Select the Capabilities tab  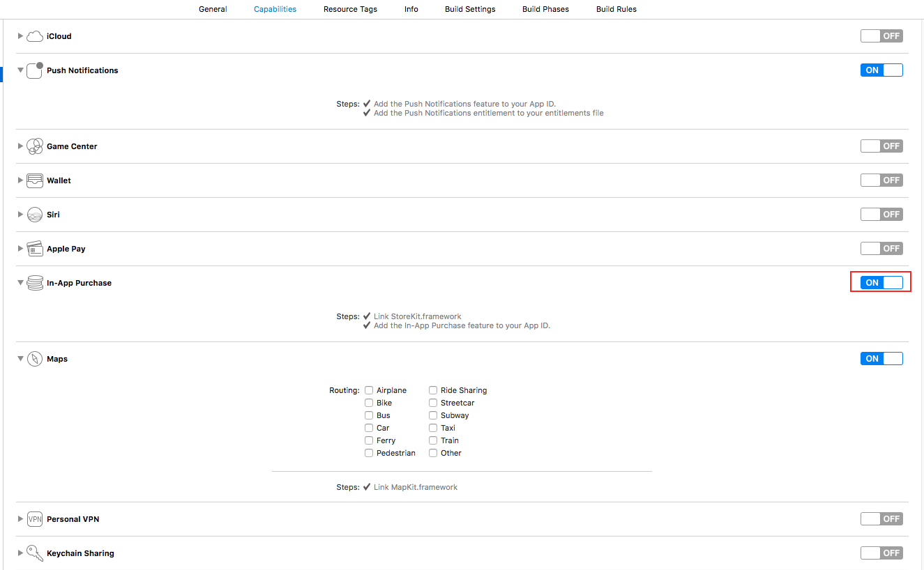[x=275, y=9]
